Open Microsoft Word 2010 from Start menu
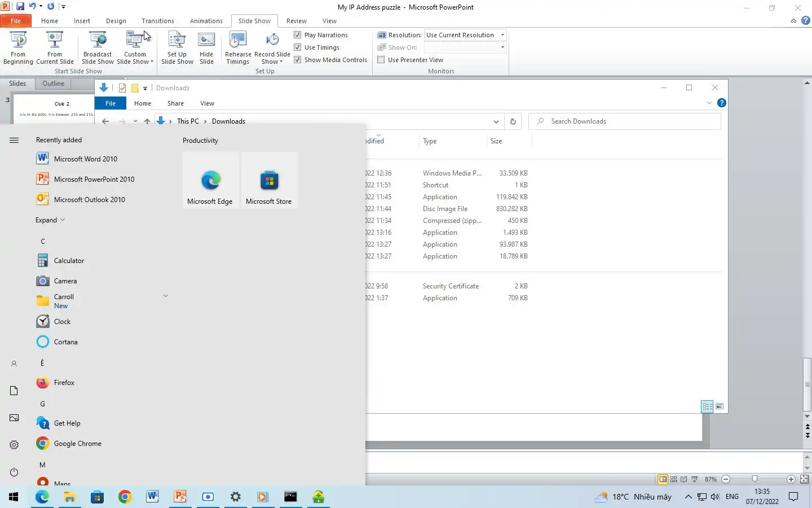Image resolution: width=812 pixels, height=508 pixels. tap(86, 159)
